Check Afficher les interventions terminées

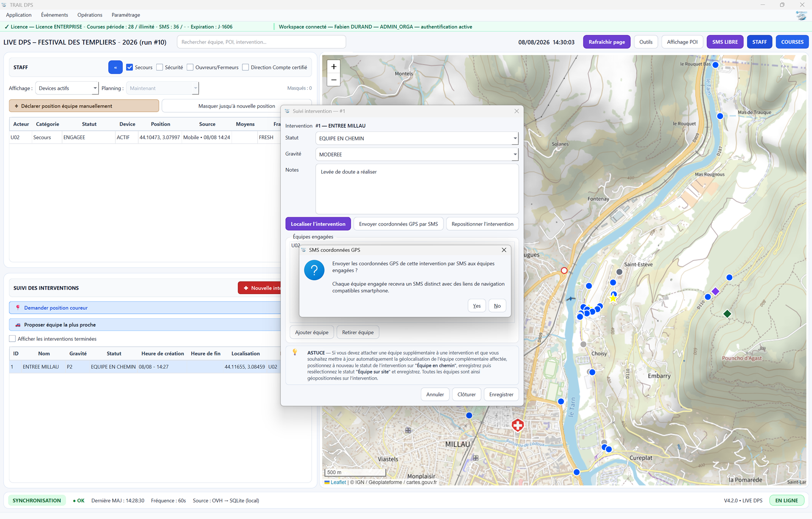pos(12,339)
